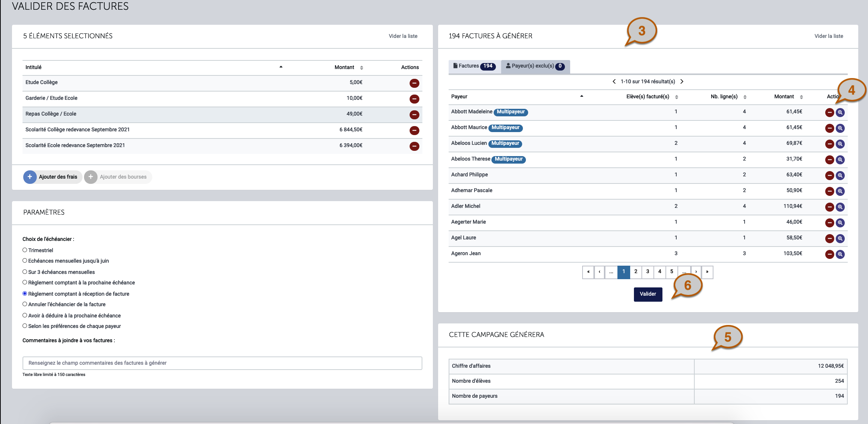Image resolution: width=868 pixels, height=424 pixels.
Task: Remove Garderie / Etude Ecole row
Action: point(414,99)
